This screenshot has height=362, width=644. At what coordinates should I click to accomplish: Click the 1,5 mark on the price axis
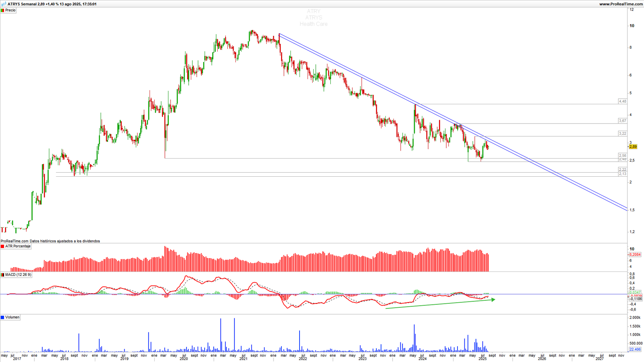[x=632, y=210]
